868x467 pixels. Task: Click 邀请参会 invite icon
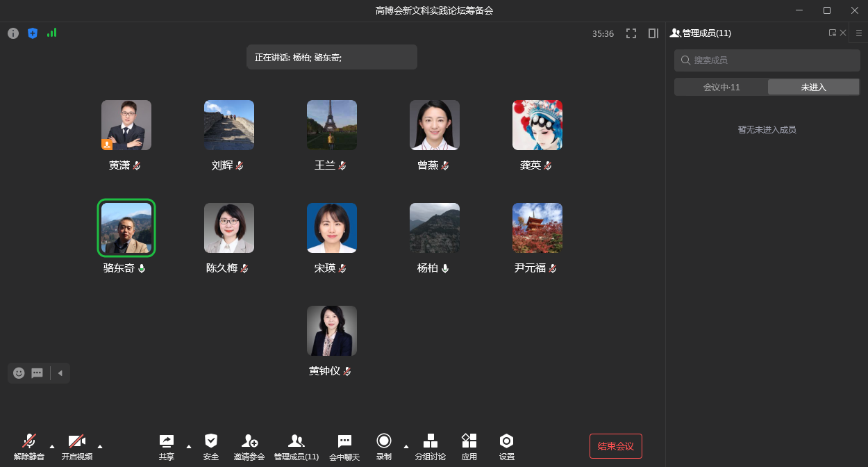pyautogui.click(x=249, y=441)
